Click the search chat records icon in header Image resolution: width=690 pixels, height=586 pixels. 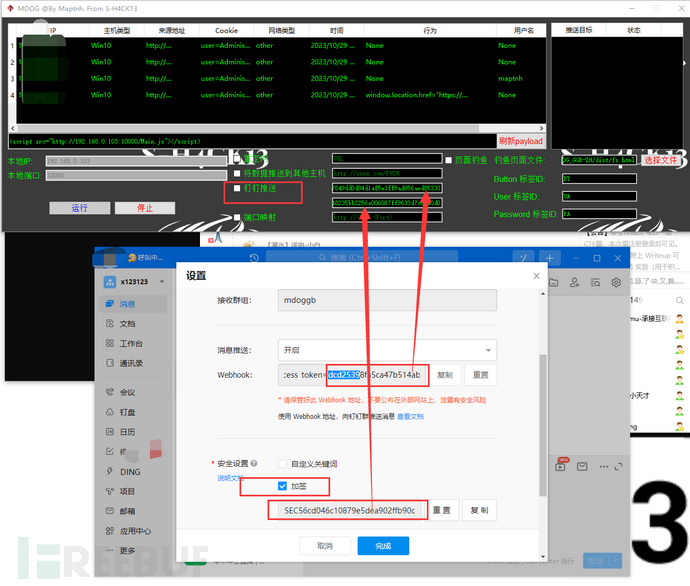595,282
